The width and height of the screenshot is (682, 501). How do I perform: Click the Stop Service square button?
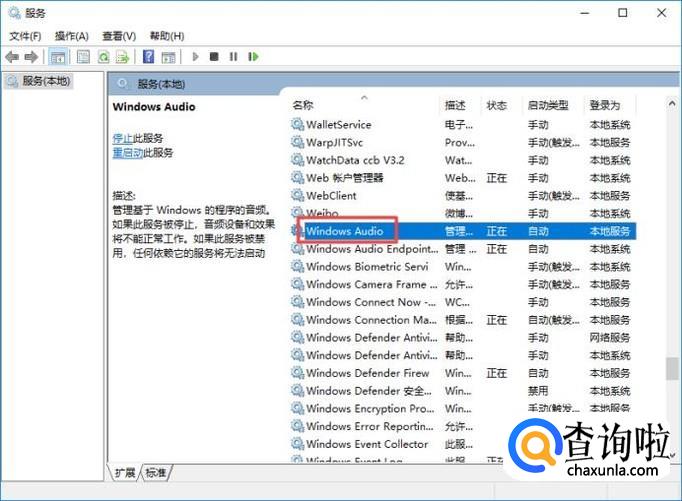214,57
